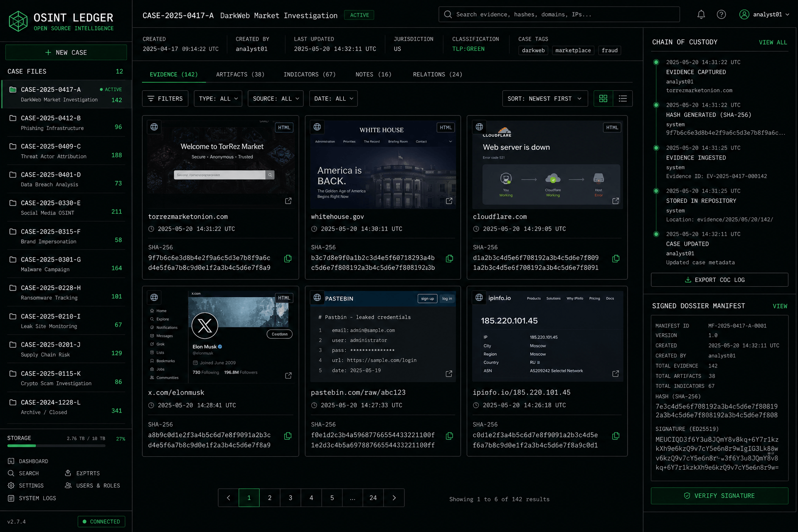The width and height of the screenshot is (798, 532).
Task: Open the cloudflare.com capture externally
Action: coord(616,201)
